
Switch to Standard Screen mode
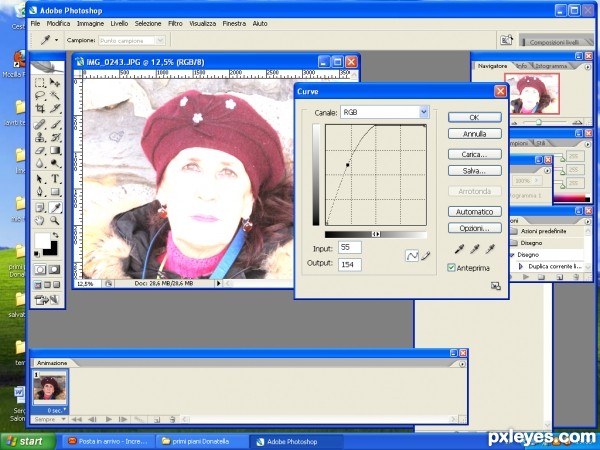pos(38,285)
